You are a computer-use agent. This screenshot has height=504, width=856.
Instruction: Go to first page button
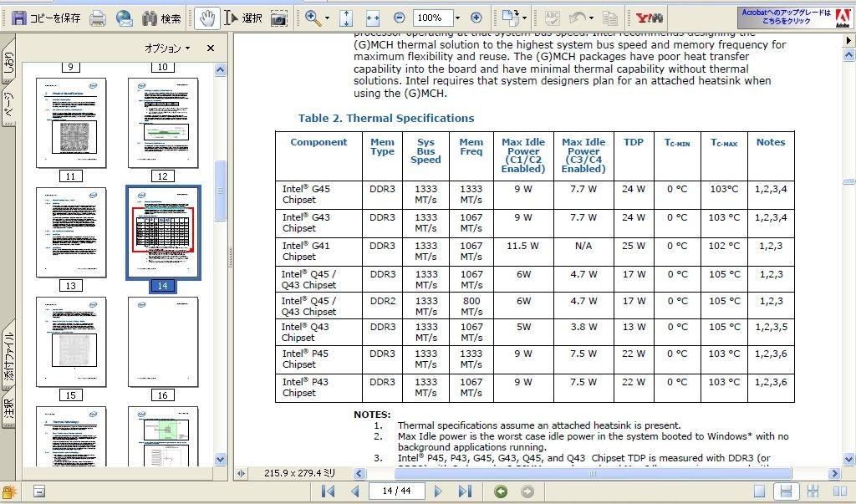pos(329,491)
